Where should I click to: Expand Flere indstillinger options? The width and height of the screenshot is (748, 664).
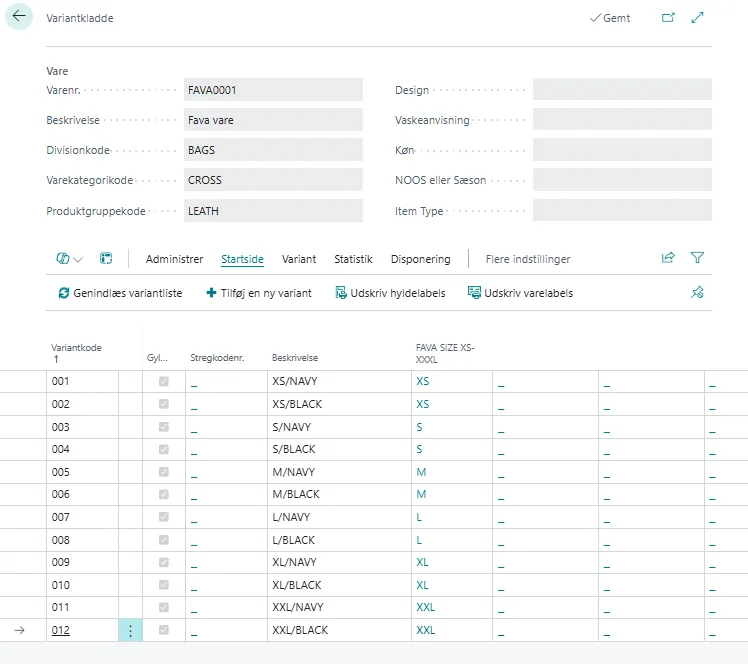528,259
